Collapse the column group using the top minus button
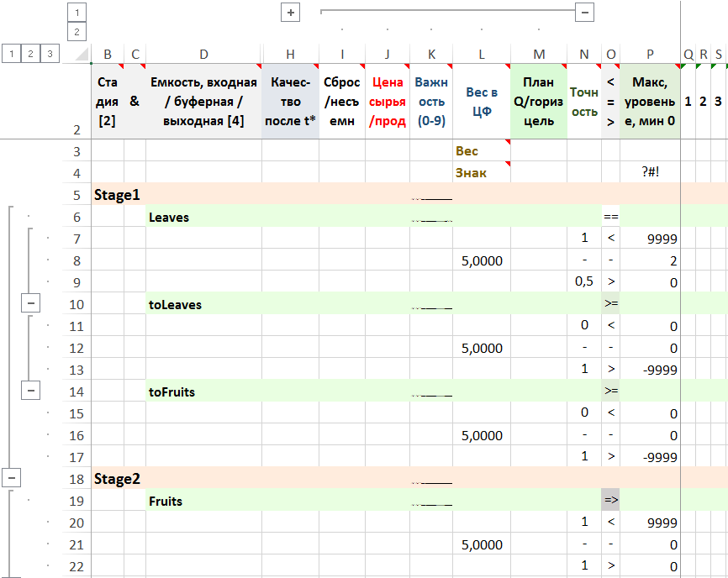728x578 pixels. [x=585, y=13]
